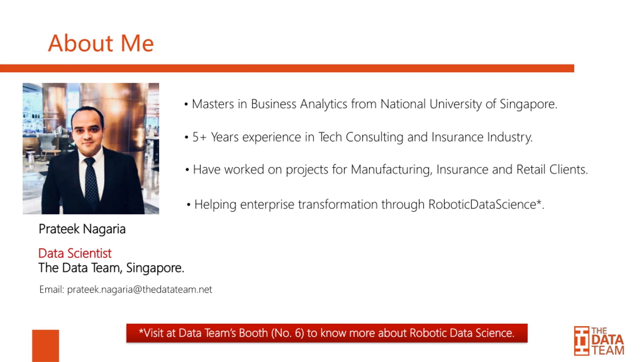The width and height of the screenshot is (644, 362).
Task: Click the orange horizontal divider bar
Action: [x=287, y=68]
